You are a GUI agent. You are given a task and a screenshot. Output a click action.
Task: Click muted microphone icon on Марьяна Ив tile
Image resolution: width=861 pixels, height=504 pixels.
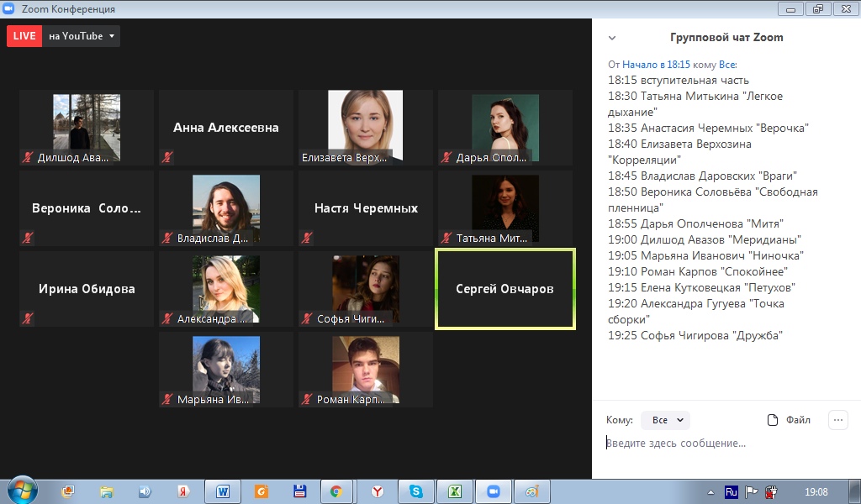167,399
